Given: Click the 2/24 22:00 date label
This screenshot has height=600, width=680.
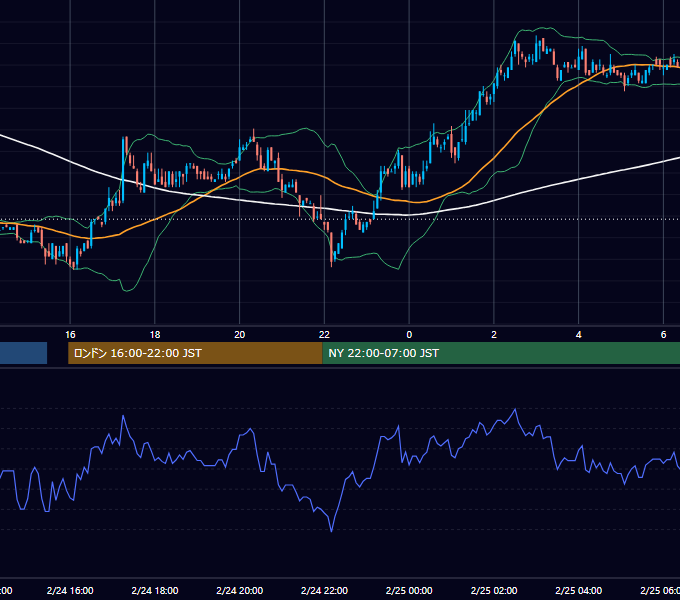Looking at the screenshot, I should click(324, 590).
